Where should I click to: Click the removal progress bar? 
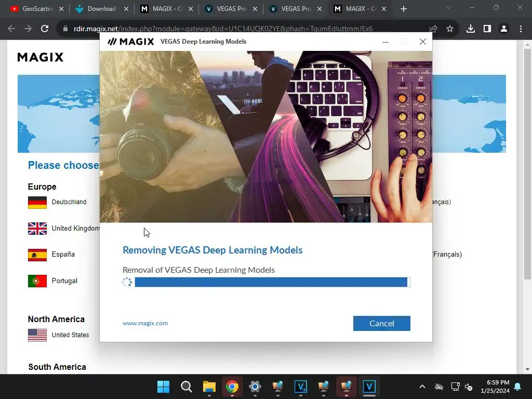[272, 282]
